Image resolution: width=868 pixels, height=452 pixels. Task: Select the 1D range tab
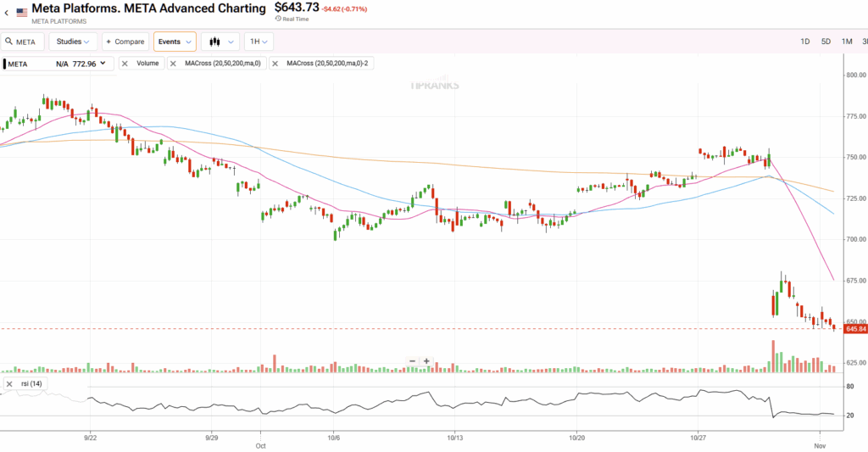pos(805,42)
